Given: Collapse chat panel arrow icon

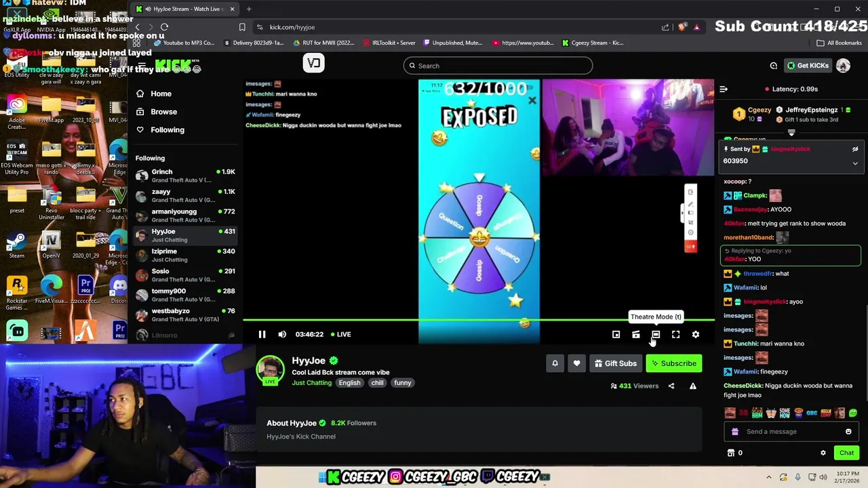Looking at the screenshot, I should (724, 89).
